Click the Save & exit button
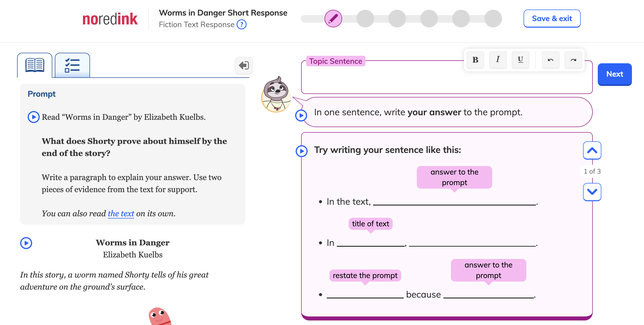 pos(552,19)
